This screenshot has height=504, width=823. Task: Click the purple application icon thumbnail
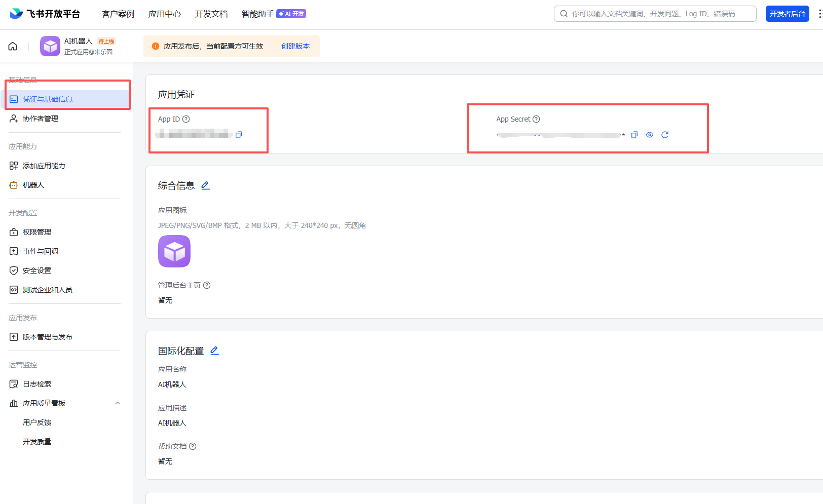(174, 251)
